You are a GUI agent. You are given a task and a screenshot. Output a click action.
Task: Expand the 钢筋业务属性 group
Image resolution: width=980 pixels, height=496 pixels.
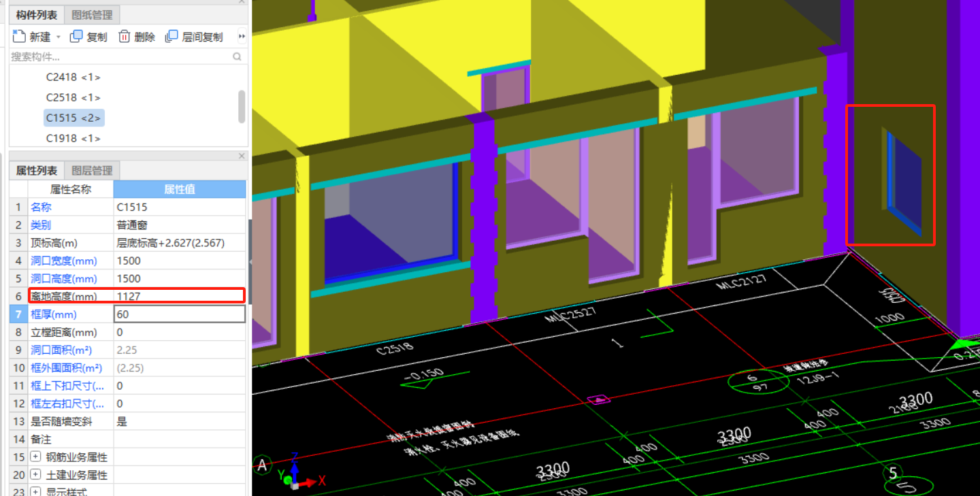(35, 457)
